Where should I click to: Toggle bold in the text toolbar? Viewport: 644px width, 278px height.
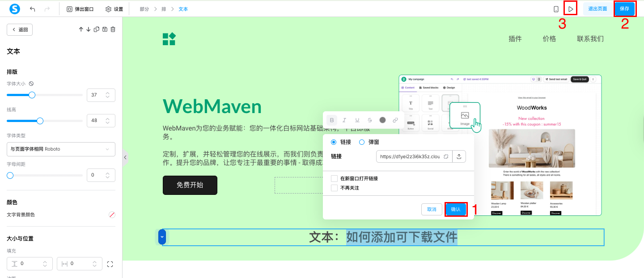point(331,120)
